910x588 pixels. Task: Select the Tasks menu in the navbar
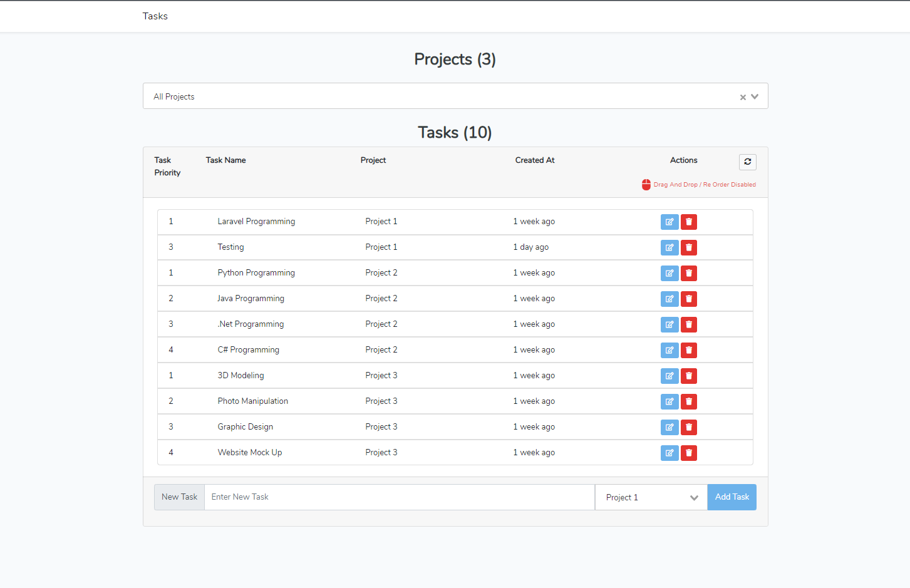155,16
